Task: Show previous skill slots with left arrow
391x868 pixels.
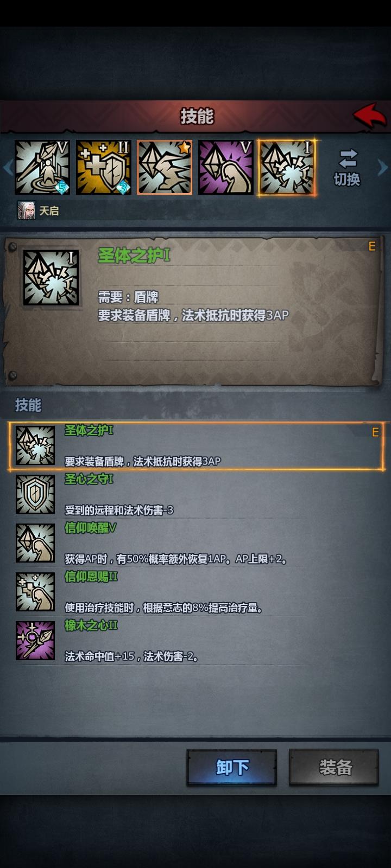Action: pos(7,168)
